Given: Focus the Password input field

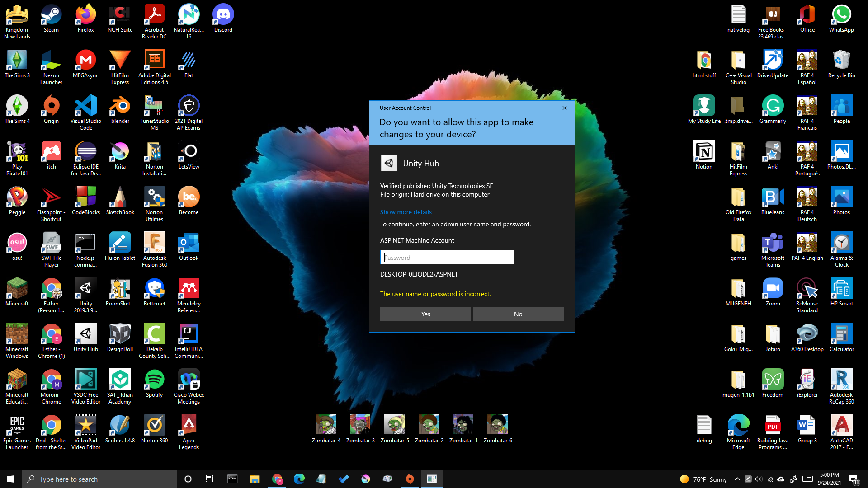Looking at the screenshot, I should pos(447,257).
